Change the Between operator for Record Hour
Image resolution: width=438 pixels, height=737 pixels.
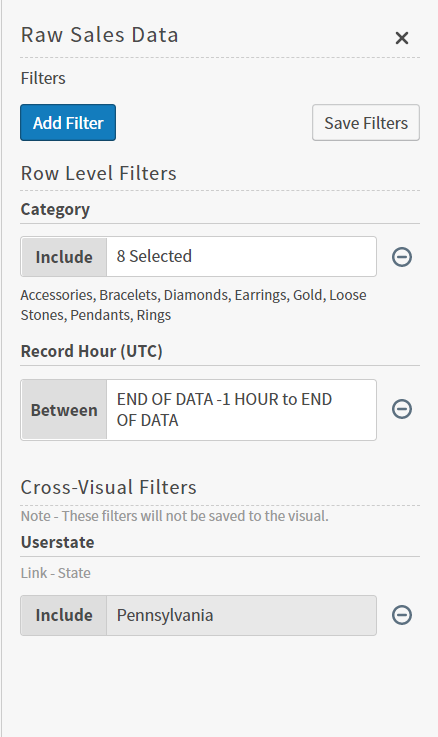pos(64,410)
